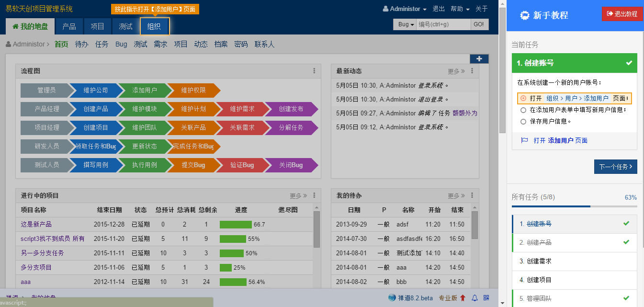The width and height of the screenshot is (644, 307).
Task: Click the 退出 logout link
Action: coord(439,9)
